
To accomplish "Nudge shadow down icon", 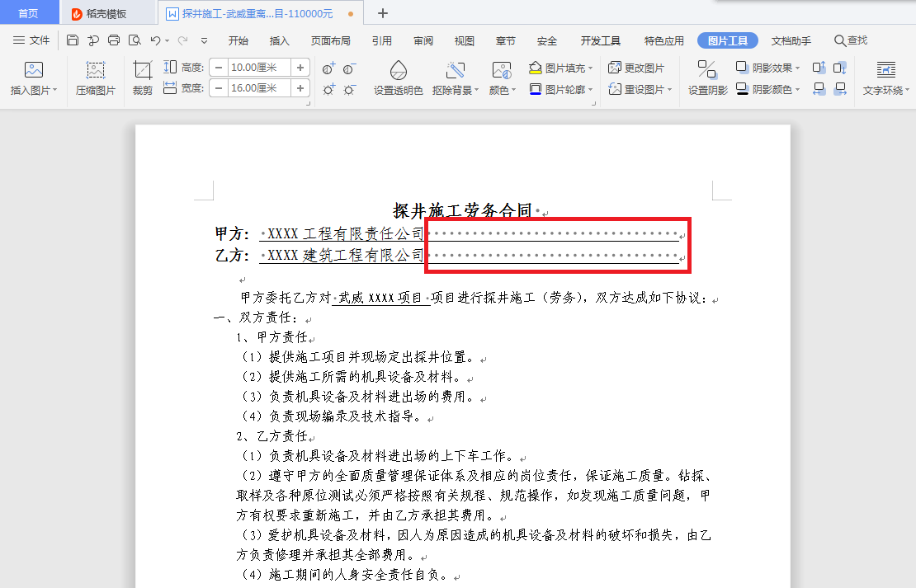I will 840,68.
